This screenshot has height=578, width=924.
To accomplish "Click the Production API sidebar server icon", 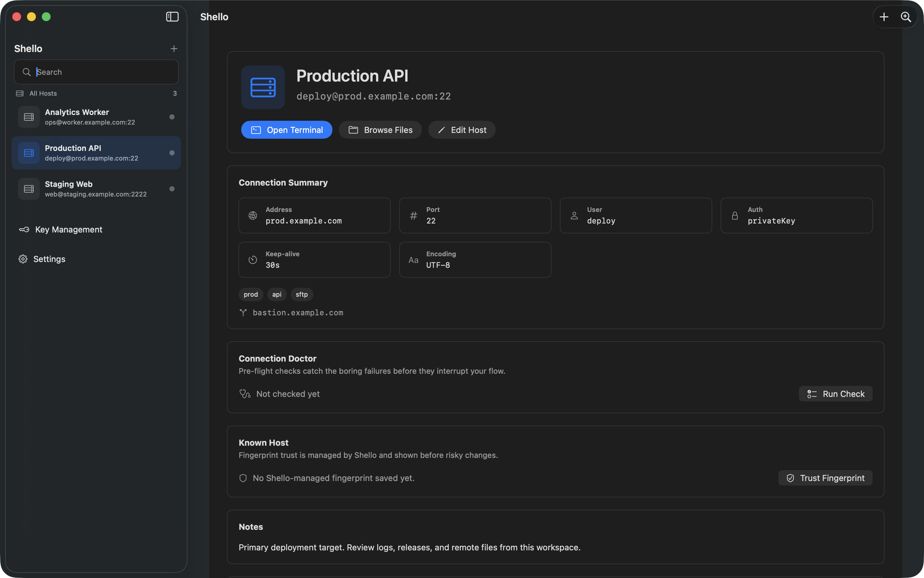I will (29, 153).
